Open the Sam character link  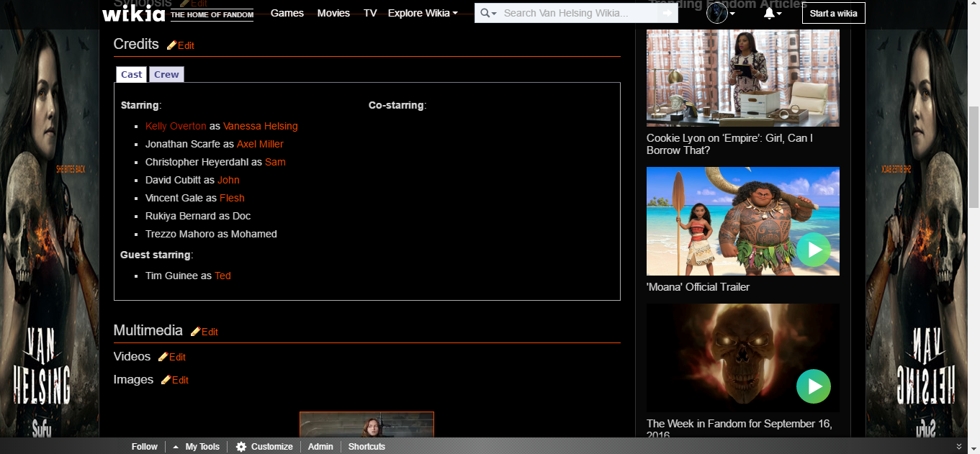275,162
